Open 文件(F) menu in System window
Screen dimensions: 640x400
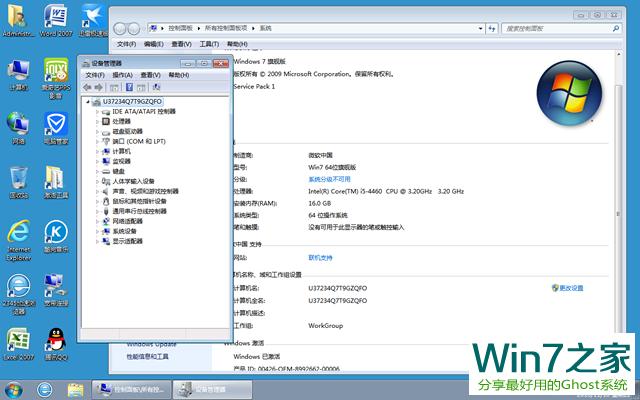click(x=126, y=44)
